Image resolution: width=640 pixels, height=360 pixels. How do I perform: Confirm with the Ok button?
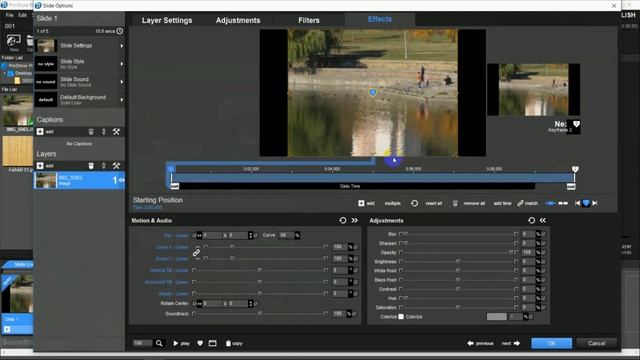tap(551, 343)
